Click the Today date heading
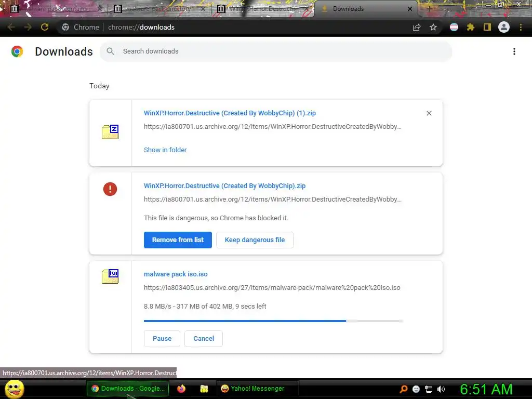 pos(99,86)
